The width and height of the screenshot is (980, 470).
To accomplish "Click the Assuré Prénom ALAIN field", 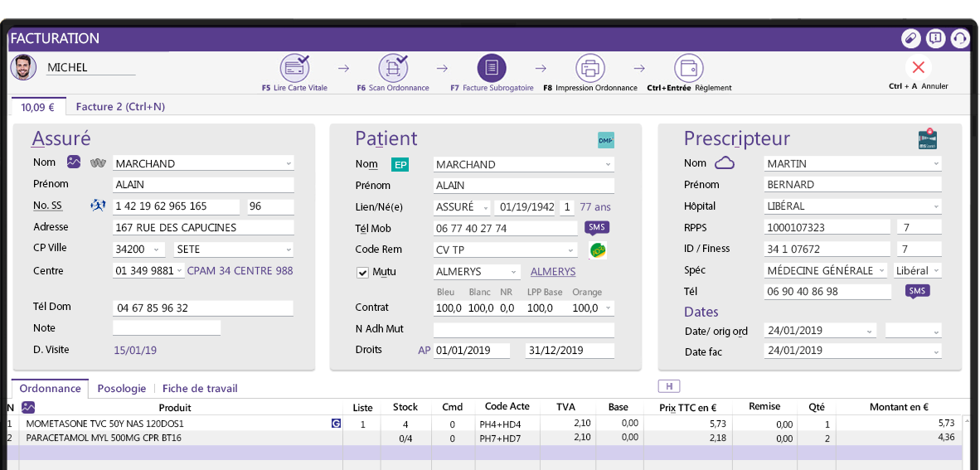I will click(x=203, y=185).
